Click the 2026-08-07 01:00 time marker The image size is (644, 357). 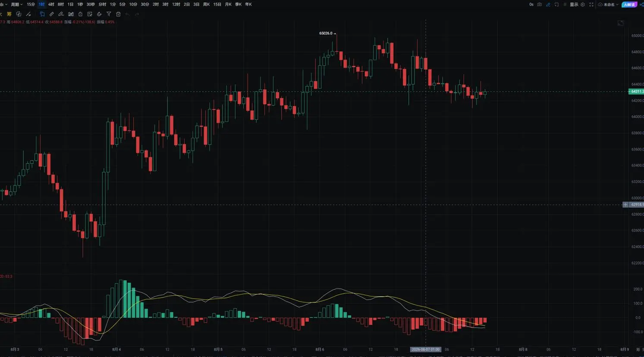click(425, 349)
